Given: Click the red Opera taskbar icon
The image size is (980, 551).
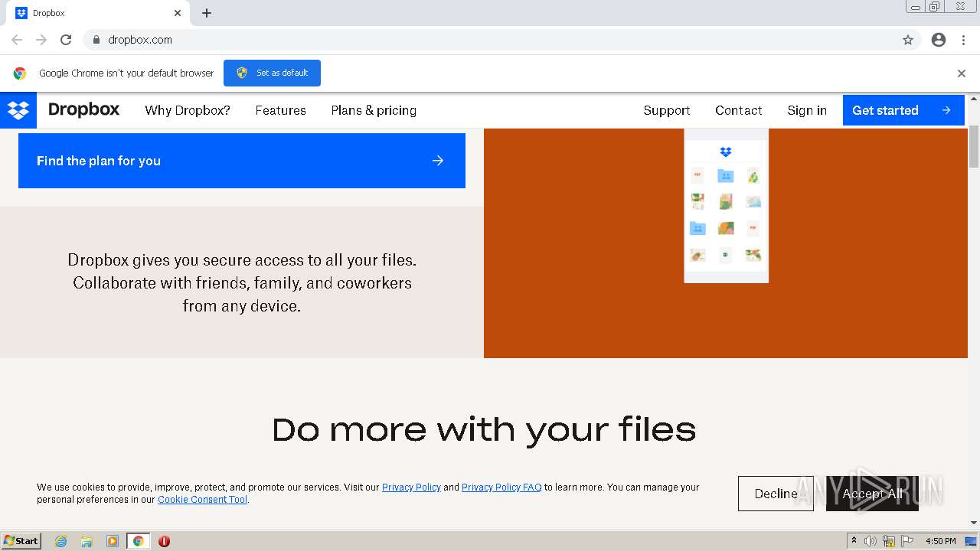Looking at the screenshot, I should pos(164,541).
